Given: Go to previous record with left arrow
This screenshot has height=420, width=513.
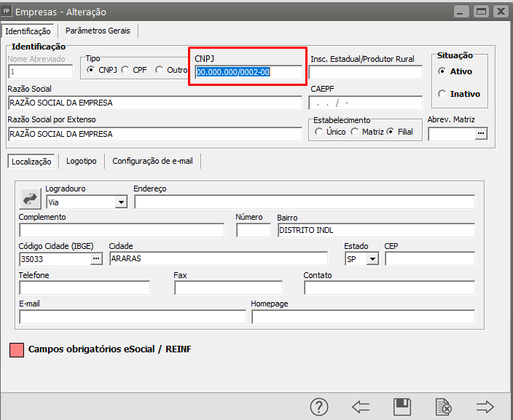Looking at the screenshot, I should pyautogui.click(x=361, y=407).
